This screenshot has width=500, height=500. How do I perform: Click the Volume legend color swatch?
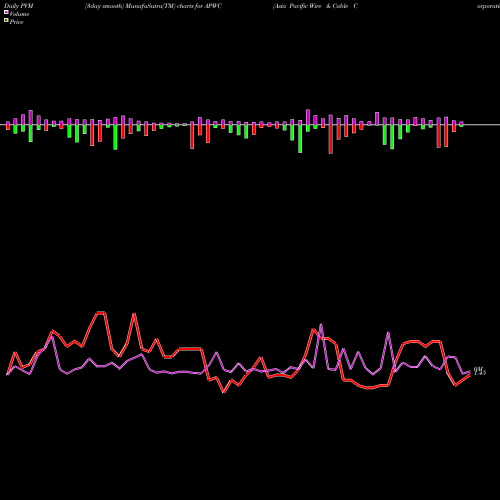tap(6, 12)
